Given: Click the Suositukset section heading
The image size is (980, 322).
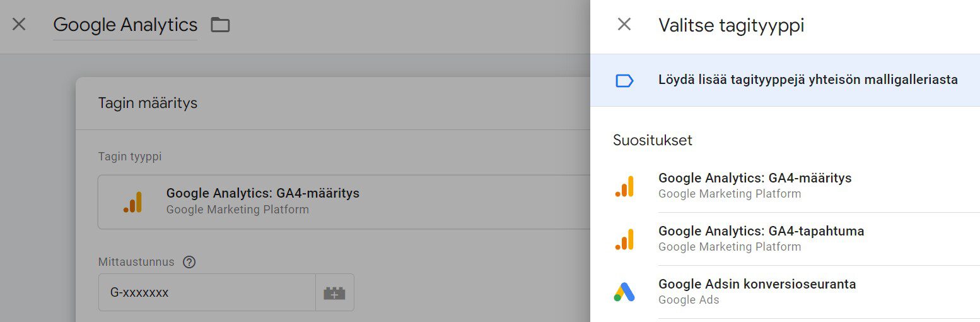Looking at the screenshot, I should coord(652,140).
